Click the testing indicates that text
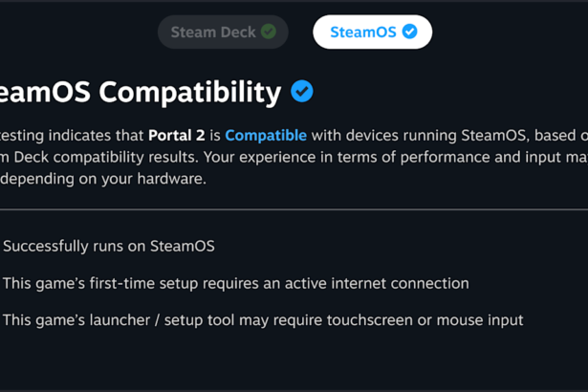Image resolution: width=588 pixels, height=392 pixels. [72, 136]
